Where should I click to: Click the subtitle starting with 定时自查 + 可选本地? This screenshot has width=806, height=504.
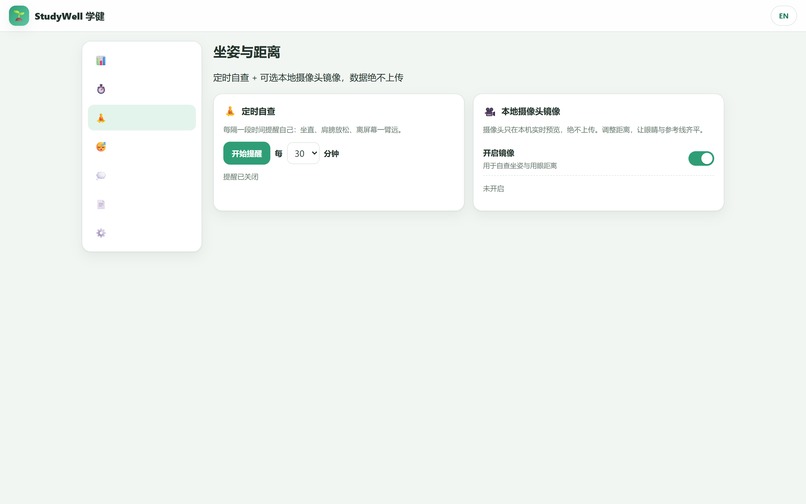308,78
